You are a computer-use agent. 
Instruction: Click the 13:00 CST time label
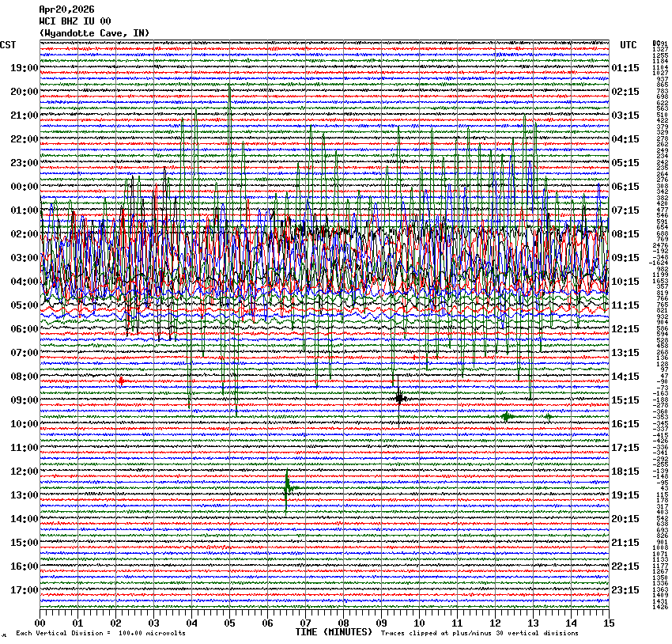pyautogui.click(x=25, y=495)
